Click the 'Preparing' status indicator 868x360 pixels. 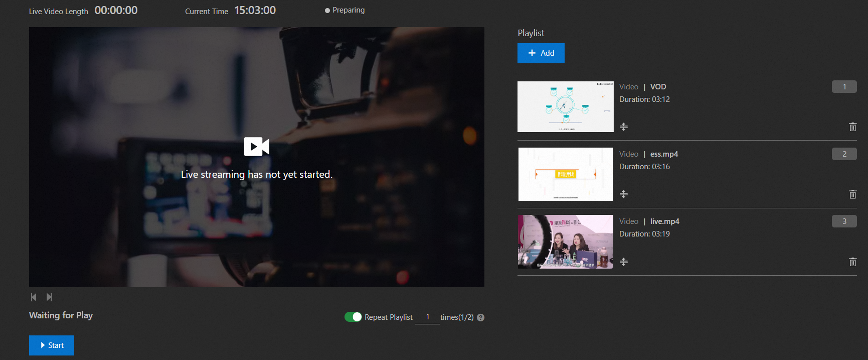[345, 10]
